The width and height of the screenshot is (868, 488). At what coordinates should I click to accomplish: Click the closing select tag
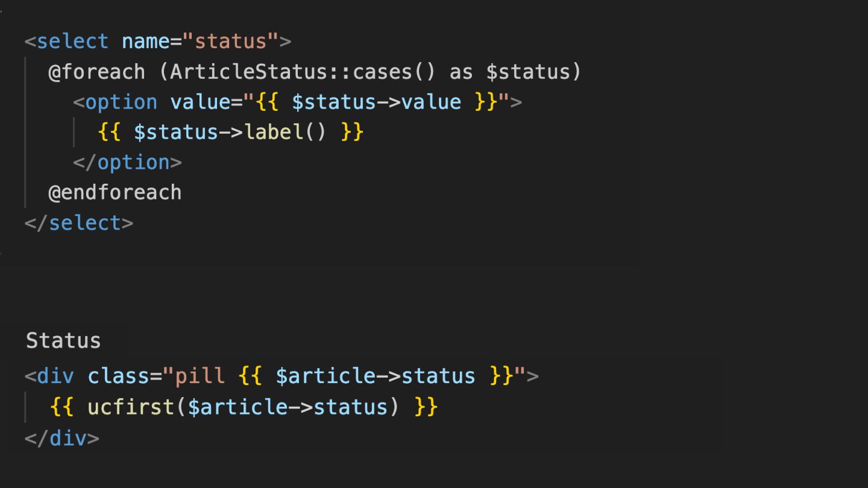78,223
